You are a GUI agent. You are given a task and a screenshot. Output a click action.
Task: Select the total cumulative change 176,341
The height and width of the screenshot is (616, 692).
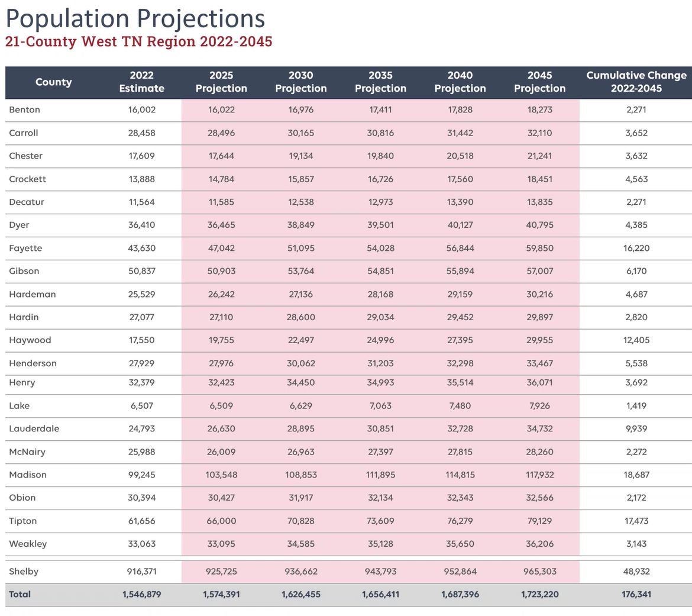636,594
